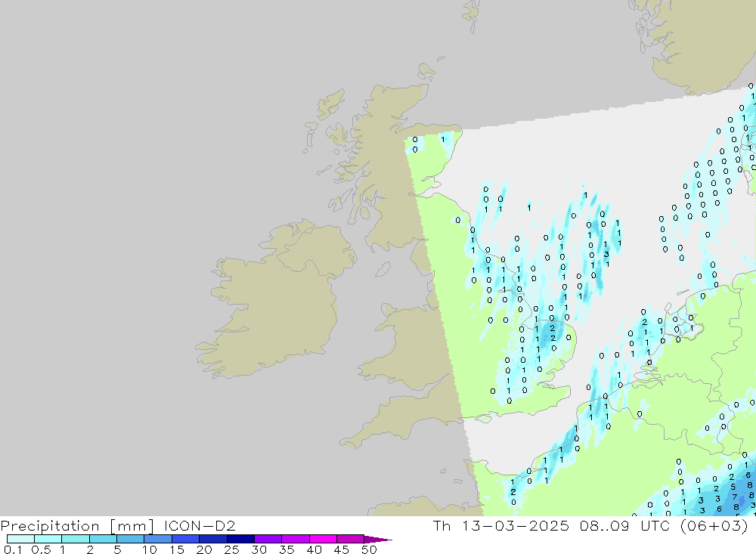Click the 5–10 mm legend color swatch
The width and height of the screenshot is (756, 554).
[130, 539]
